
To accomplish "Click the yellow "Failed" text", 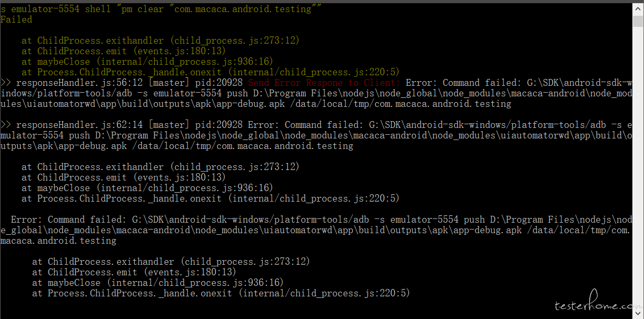I will 16,19.
